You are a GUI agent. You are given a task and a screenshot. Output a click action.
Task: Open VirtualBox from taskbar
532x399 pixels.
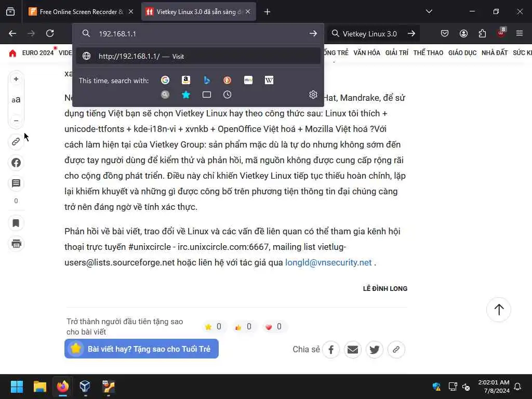tap(85, 387)
